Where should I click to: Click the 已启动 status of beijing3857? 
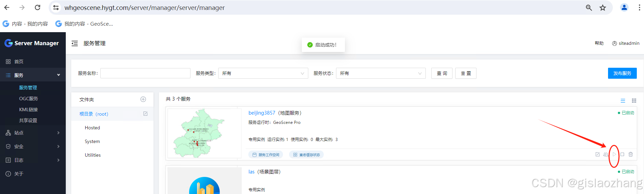pyautogui.click(x=626, y=113)
